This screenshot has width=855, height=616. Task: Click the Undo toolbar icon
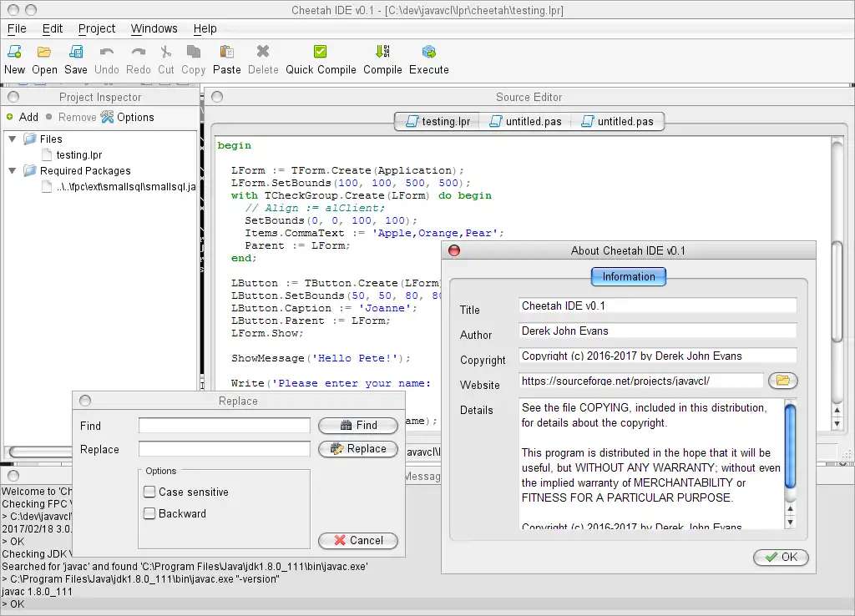click(x=106, y=52)
